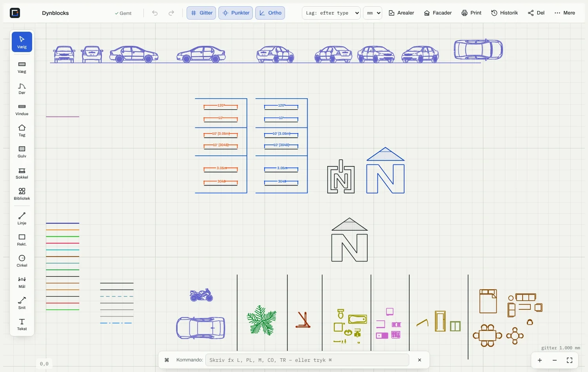The width and height of the screenshot is (588, 372).
Task: Open the Arealer panel
Action: (x=401, y=13)
